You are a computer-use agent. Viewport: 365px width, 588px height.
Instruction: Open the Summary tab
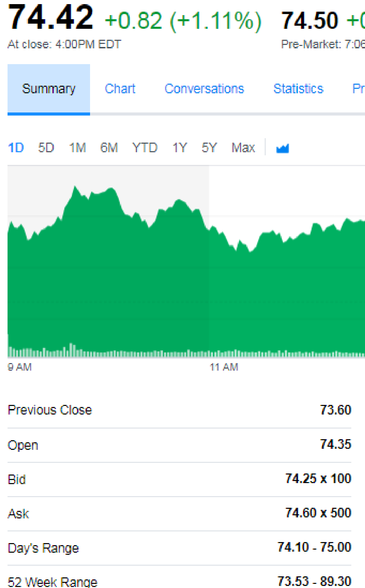click(x=49, y=89)
